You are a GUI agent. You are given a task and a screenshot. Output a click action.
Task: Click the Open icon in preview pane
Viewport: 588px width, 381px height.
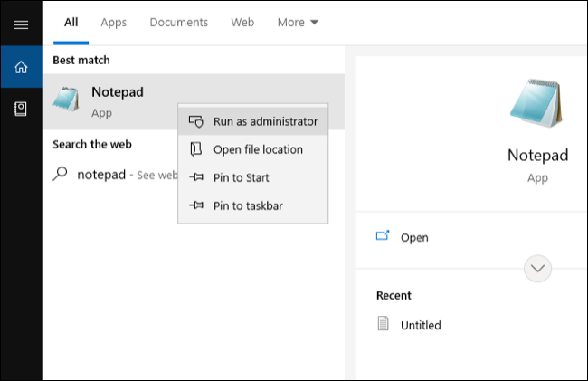[x=383, y=236]
